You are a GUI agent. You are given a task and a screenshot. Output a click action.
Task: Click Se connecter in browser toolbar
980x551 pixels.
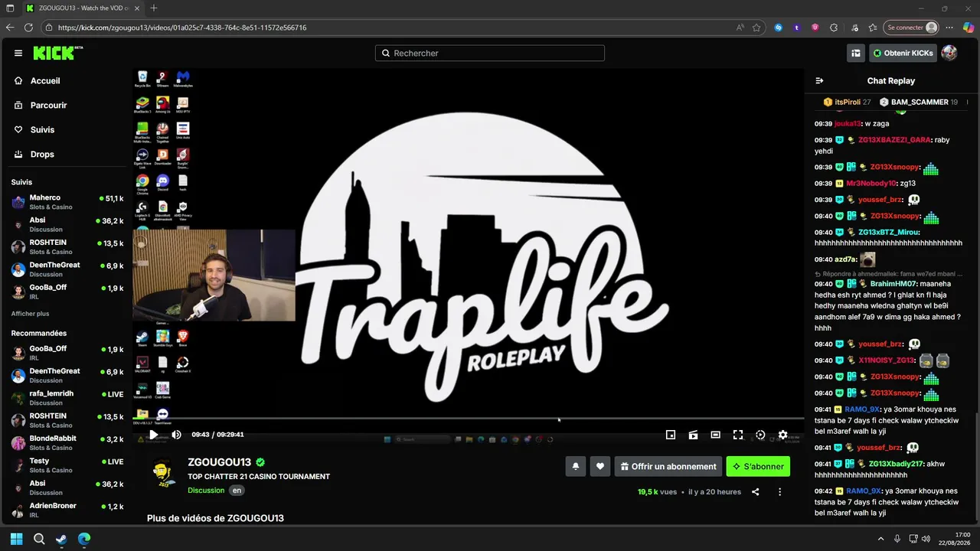click(x=911, y=27)
